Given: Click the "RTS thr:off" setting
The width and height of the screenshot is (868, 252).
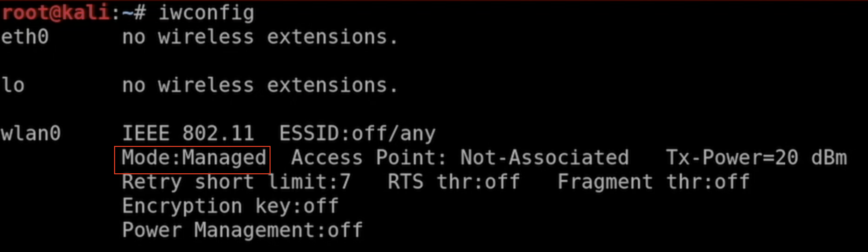Looking at the screenshot, I should pyautogui.click(x=453, y=182).
